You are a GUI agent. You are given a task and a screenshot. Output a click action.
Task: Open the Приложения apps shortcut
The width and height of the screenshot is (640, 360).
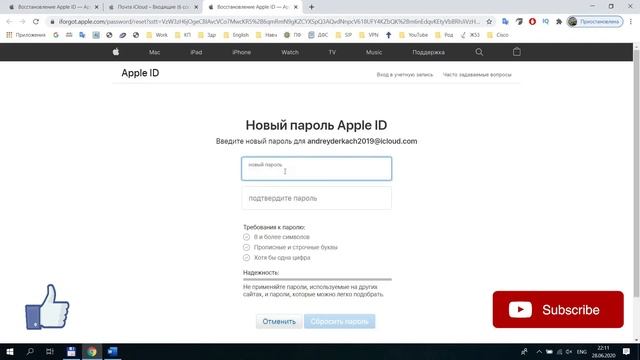pyautogui.click(x=26, y=35)
